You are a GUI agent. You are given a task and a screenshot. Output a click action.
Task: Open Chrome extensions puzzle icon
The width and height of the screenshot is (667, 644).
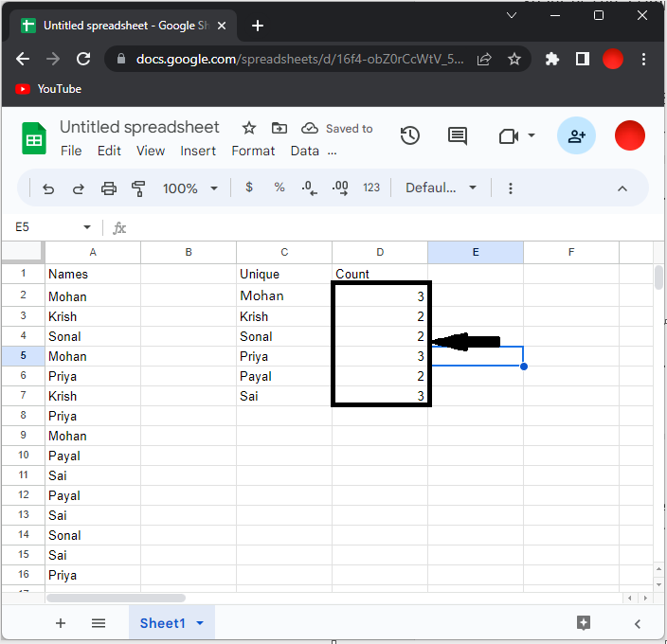point(551,59)
